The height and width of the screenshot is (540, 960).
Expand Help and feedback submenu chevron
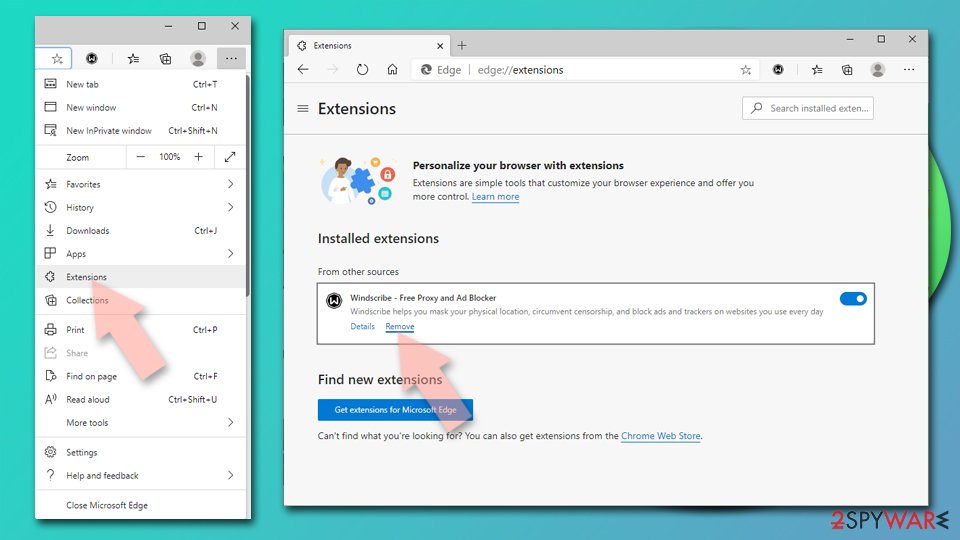pyautogui.click(x=231, y=476)
